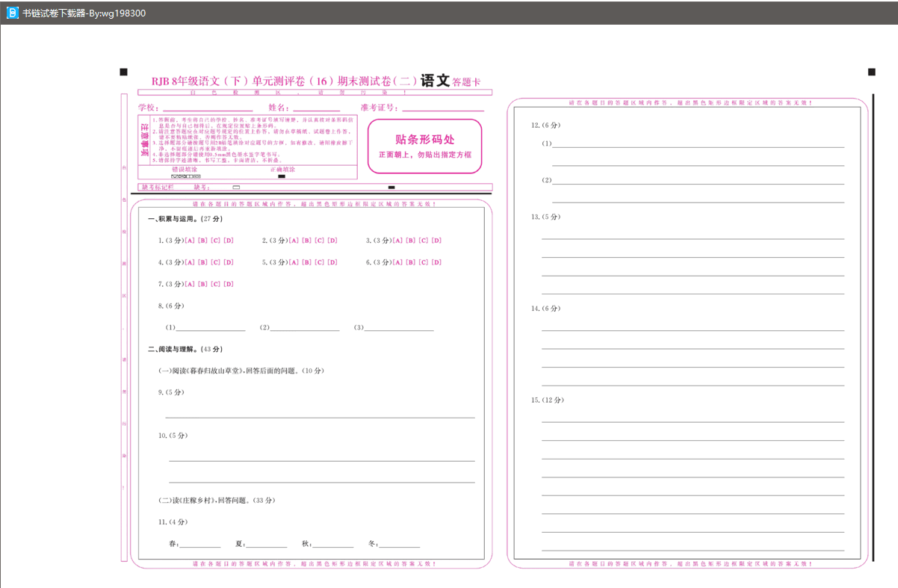
Task: Fill bubble A for question 1
Action: coord(189,241)
